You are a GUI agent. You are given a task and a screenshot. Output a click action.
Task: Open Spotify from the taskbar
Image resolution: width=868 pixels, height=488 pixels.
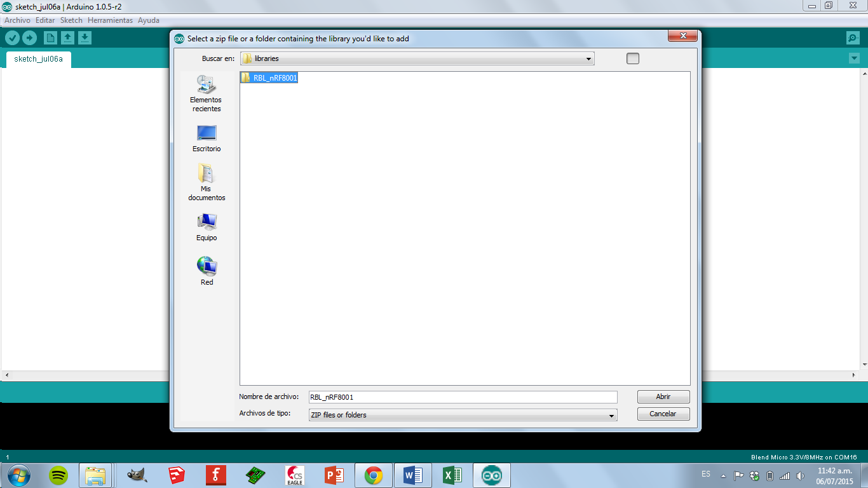pyautogui.click(x=58, y=475)
